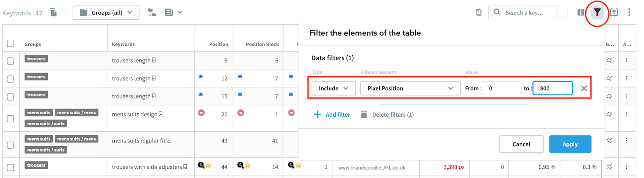The width and height of the screenshot is (644, 178).
Task: Click the From value input field
Action: click(502, 88)
